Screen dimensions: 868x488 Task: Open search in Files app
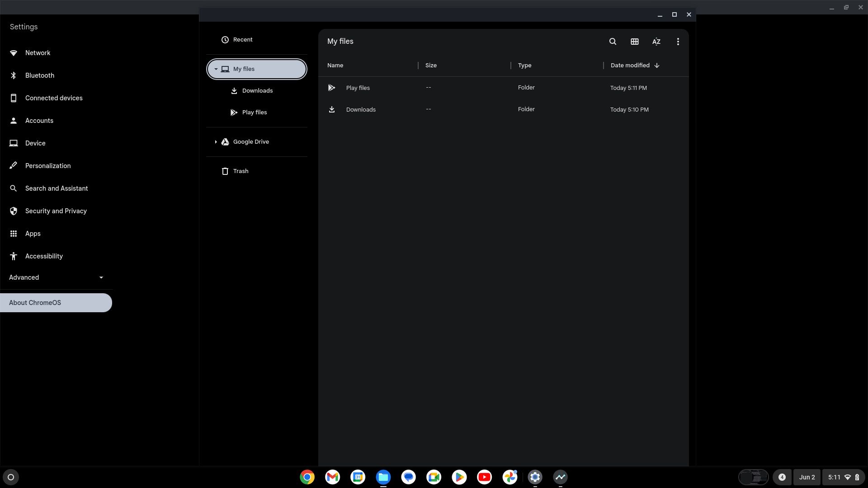[x=613, y=42]
